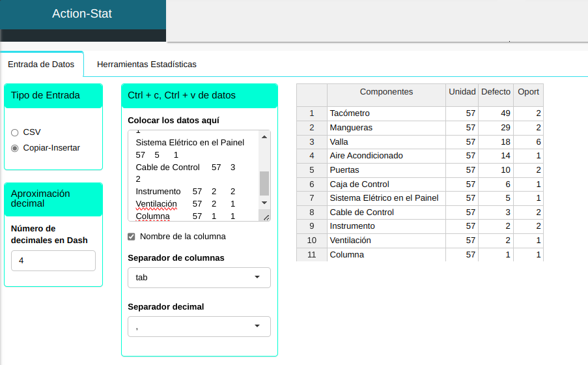Click the text area scroll down arrow
Image resolution: width=588 pixels, height=365 pixels.
click(264, 203)
